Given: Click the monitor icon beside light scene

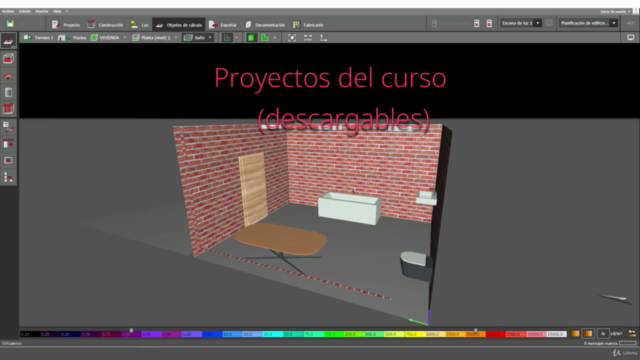Looking at the screenshot, I should pyautogui.click(x=549, y=23).
